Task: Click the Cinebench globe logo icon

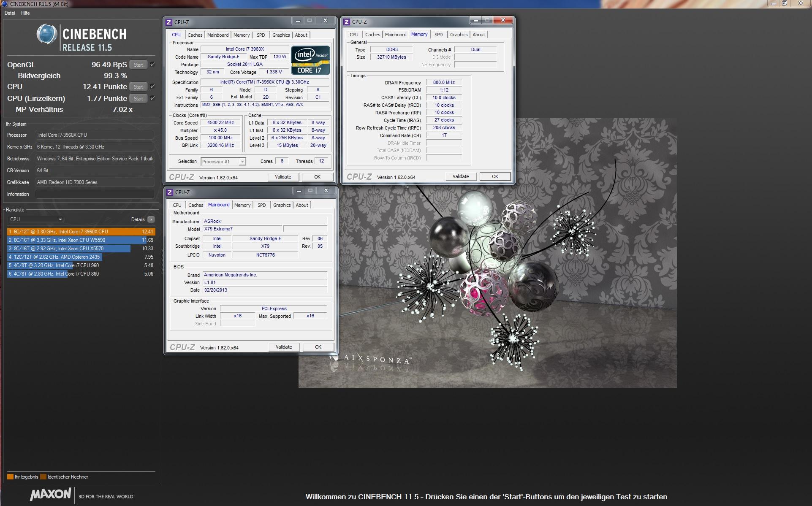Action: [x=46, y=34]
